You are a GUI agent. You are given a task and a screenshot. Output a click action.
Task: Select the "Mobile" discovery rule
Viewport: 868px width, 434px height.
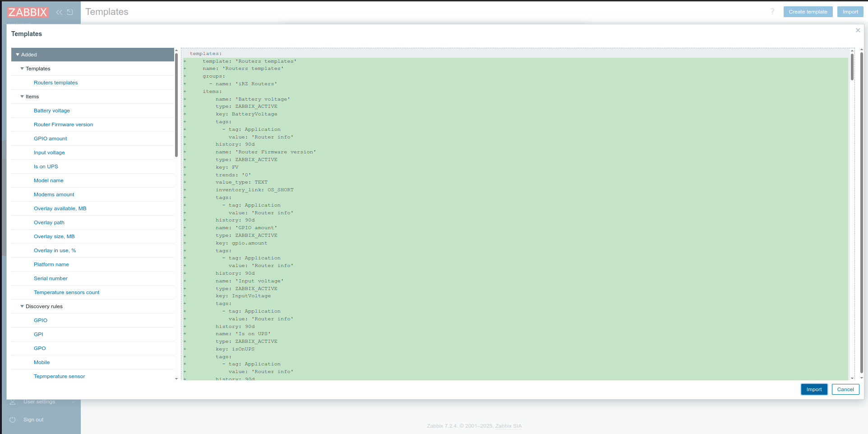(x=42, y=362)
